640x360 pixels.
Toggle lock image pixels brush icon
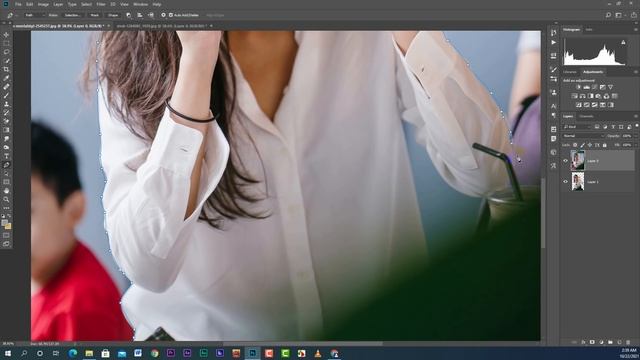[x=582, y=145]
